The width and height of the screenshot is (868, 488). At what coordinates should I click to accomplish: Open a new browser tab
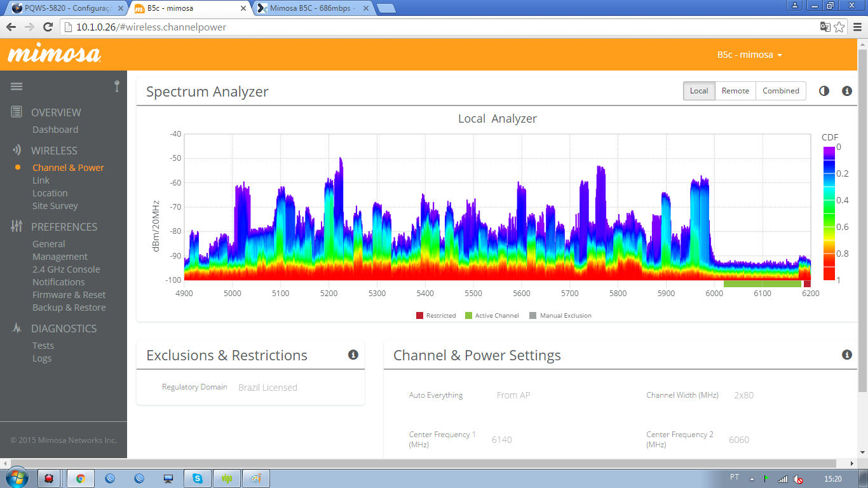pos(386,8)
